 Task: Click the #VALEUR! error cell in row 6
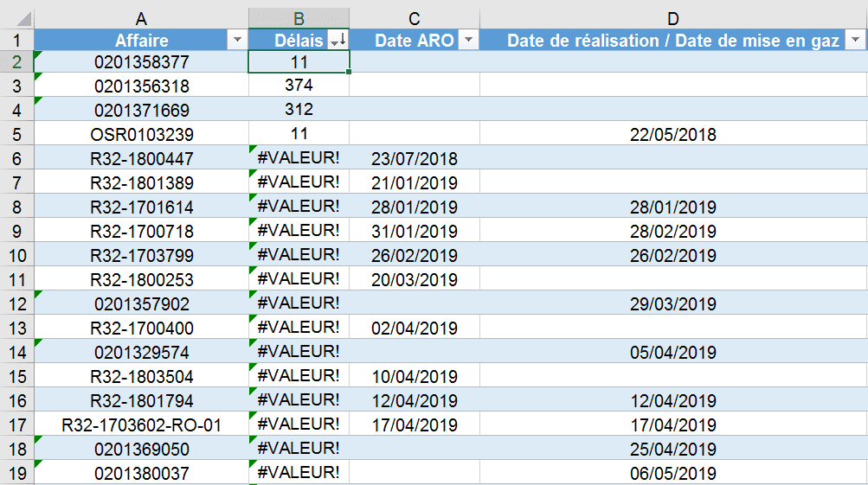click(299, 158)
